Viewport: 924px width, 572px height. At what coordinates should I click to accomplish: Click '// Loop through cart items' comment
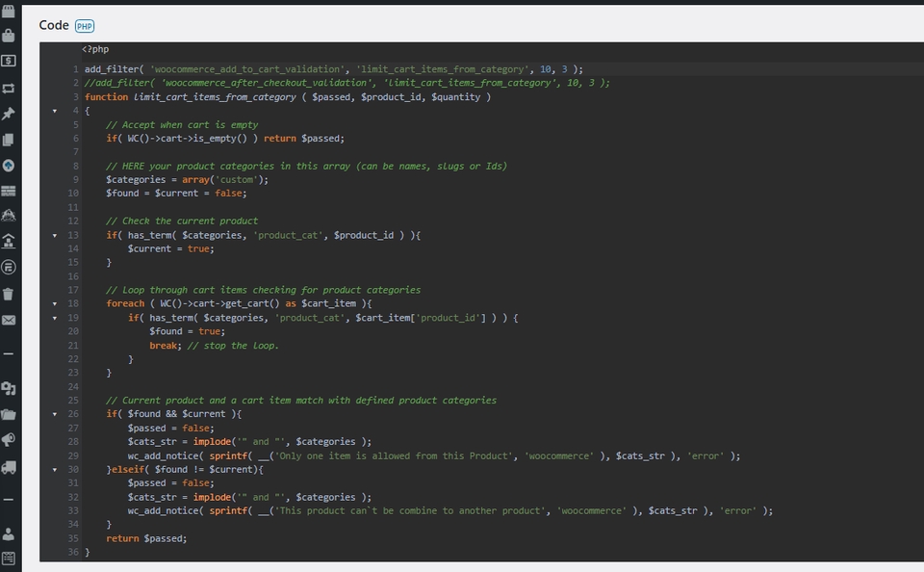264,290
